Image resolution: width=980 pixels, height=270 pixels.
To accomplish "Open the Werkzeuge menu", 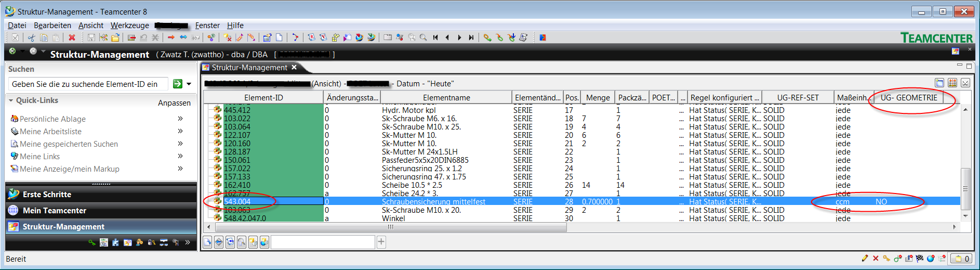I will click(130, 25).
